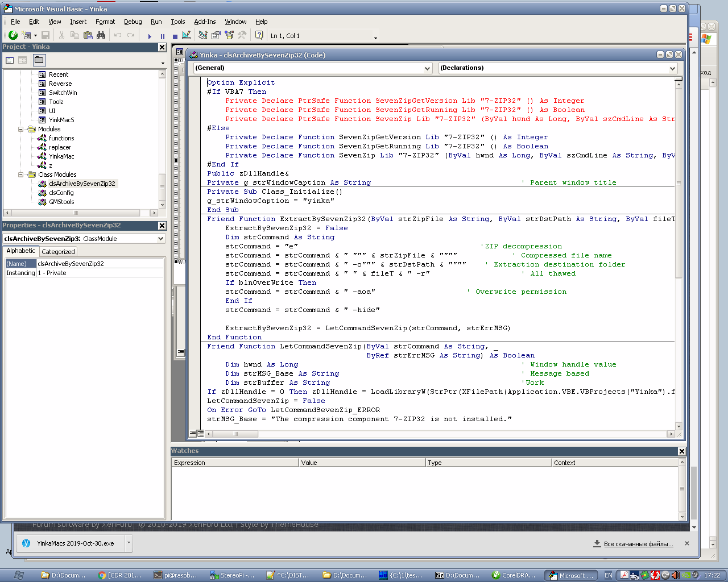This screenshot has height=582, width=728.
Task: Open Project Explorer from toolbar
Action: click(202, 35)
